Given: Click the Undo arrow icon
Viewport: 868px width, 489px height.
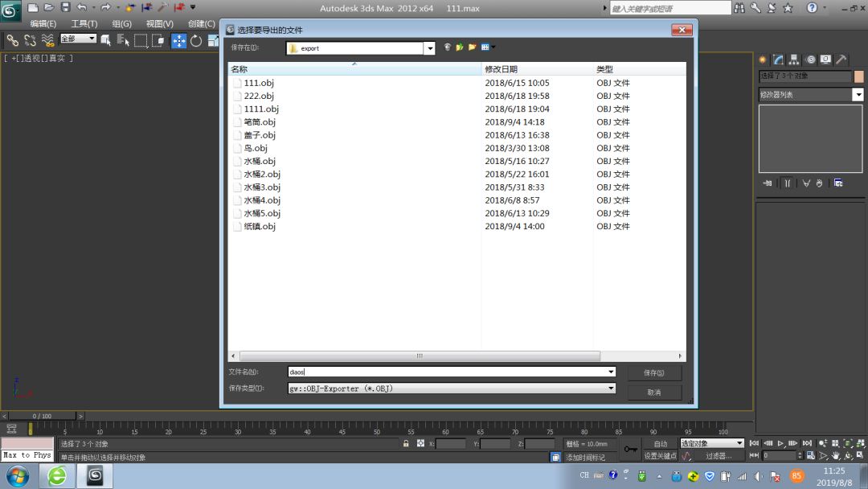Looking at the screenshot, I should (82, 7).
